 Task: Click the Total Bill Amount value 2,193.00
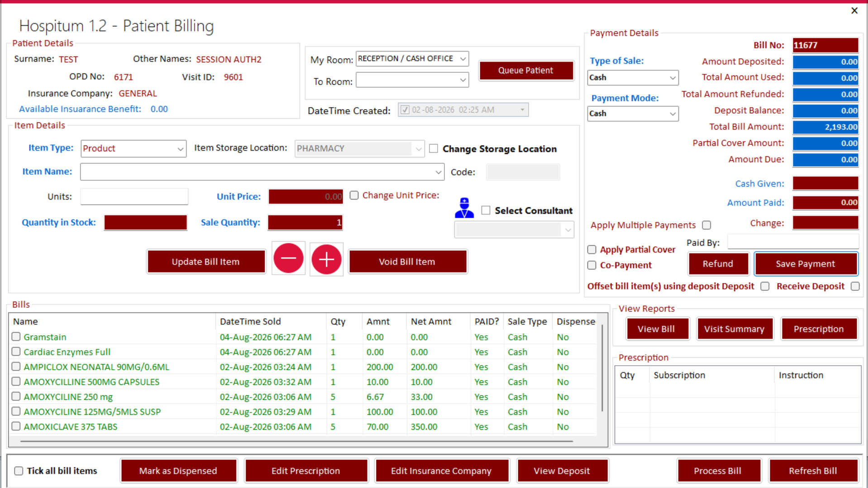pyautogui.click(x=825, y=127)
